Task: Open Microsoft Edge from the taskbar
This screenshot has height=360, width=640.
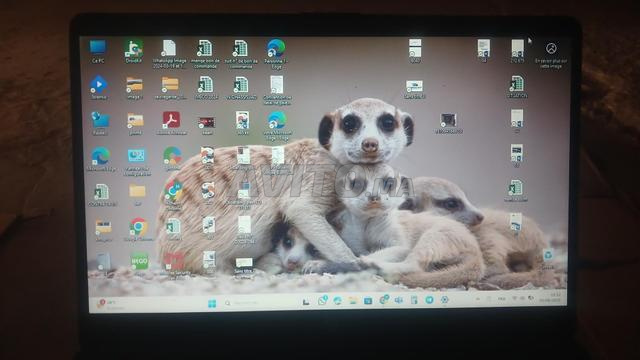Action: [x=338, y=301]
